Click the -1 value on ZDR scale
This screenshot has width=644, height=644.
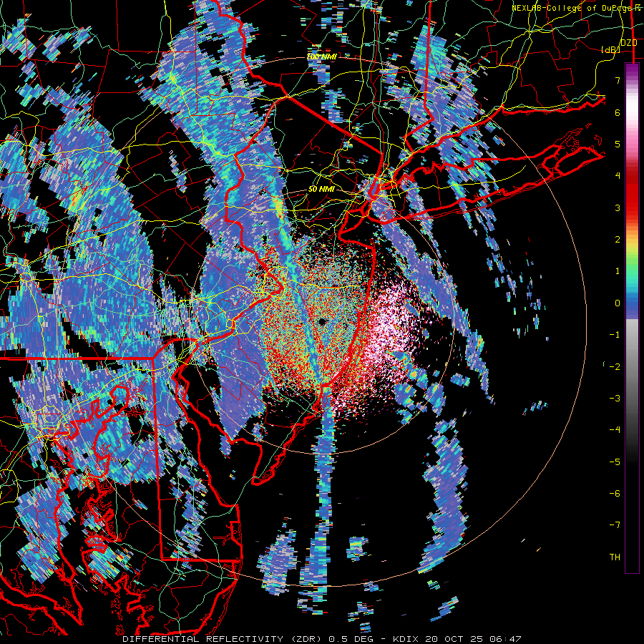[x=615, y=335]
